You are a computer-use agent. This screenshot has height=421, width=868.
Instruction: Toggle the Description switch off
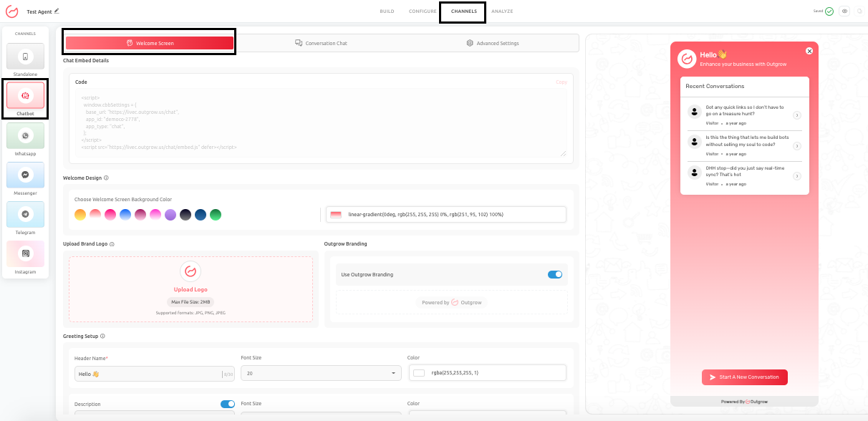point(228,405)
